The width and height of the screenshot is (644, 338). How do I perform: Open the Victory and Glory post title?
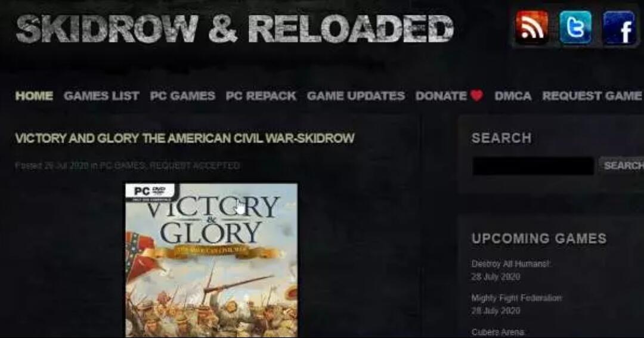[185, 138]
